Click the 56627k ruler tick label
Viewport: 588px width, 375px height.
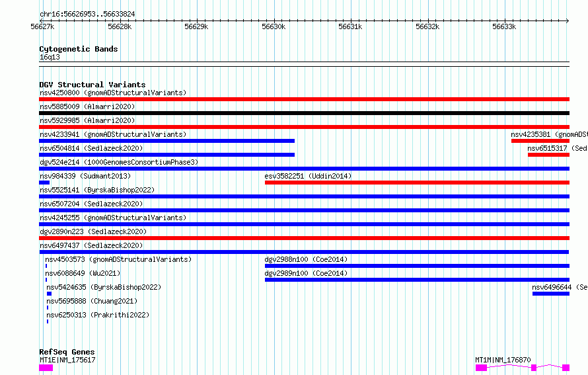click(x=42, y=26)
